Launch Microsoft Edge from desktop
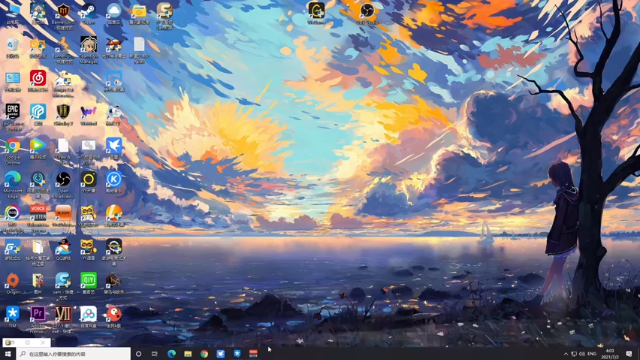This screenshot has width=640, height=360. [x=13, y=184]
